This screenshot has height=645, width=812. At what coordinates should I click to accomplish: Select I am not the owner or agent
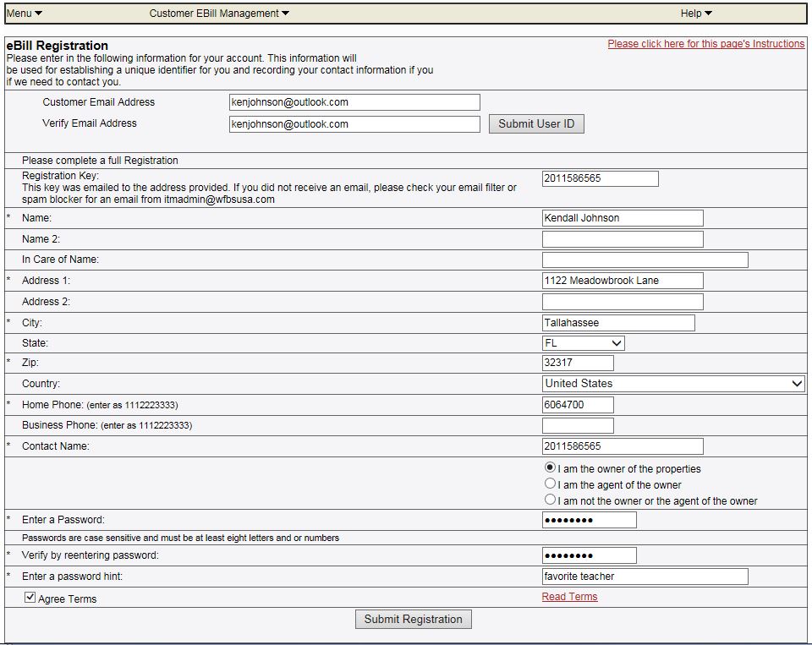click(x=550, y=500)
